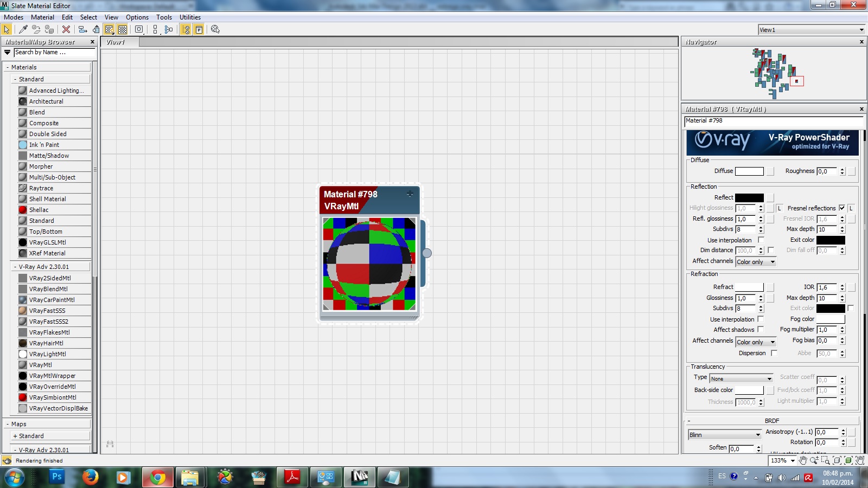Select the Zoom Region tool
Screen dimensions: 868x488
826,460
